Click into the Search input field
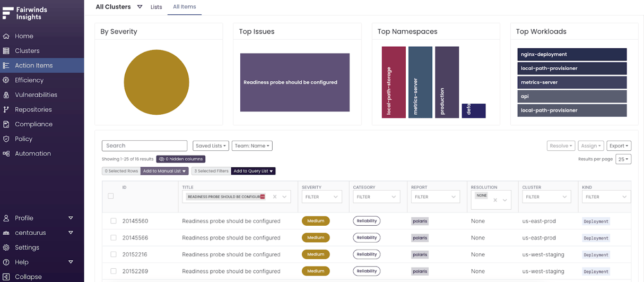The image size is (644, 282). pyautogui.click(x=144, y=146)
